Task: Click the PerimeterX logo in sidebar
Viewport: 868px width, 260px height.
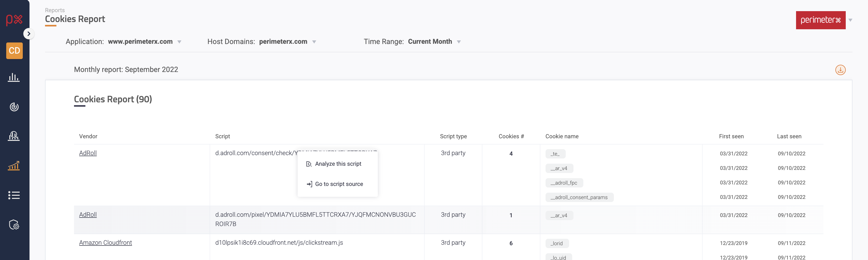Action: pos(14,20)
